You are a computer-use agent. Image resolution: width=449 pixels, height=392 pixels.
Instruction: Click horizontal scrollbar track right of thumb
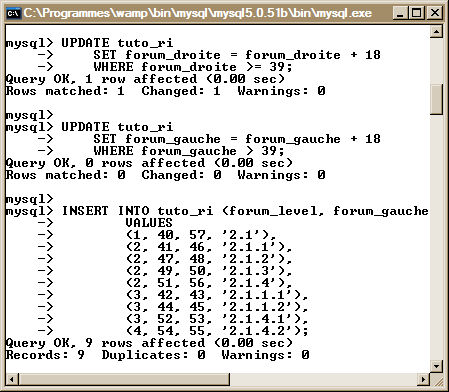[323, 379]
